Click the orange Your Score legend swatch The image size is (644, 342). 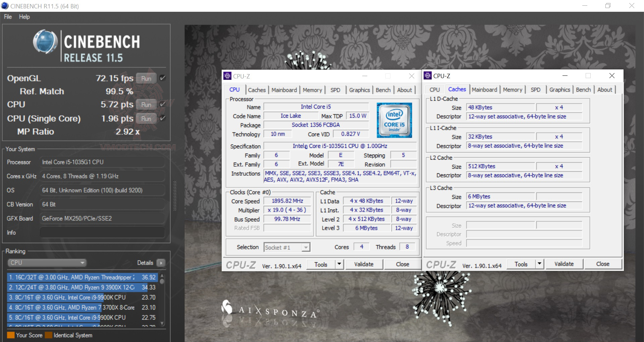pyautogui.click(x=11, y=335)
